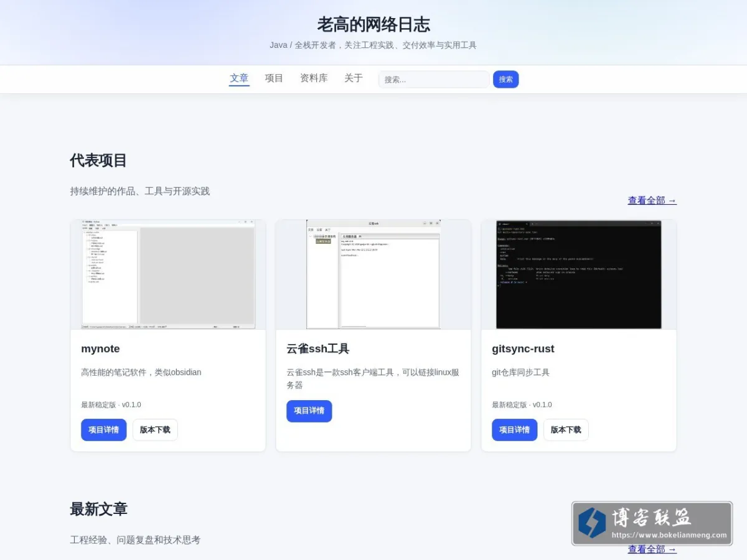Focus the 搜索 text input field
This screenshot has height=560, width=747.
(x=434, y=80)
